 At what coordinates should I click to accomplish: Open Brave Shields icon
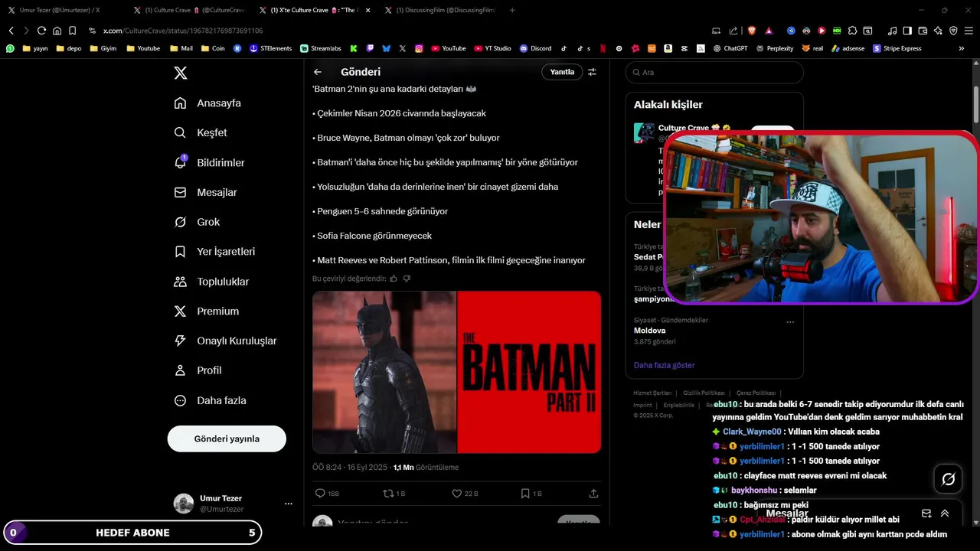click(x=752, y=31)
